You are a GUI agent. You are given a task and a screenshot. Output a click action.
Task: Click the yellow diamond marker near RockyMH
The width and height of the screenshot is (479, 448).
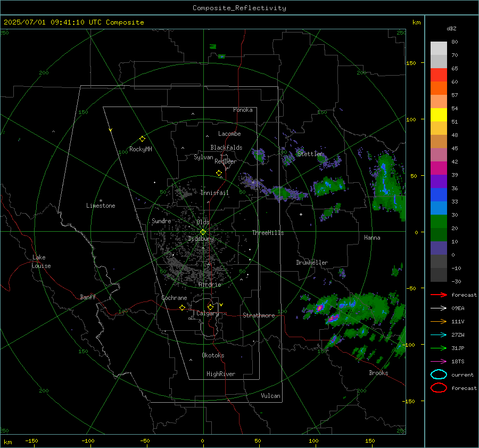(x=142, y=139)
